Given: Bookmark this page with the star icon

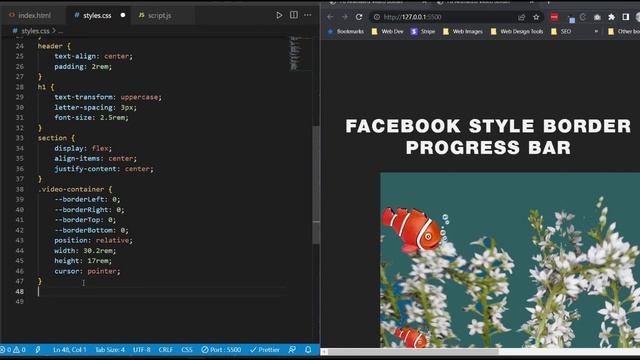Looking at the screenshot, I should [536, 17].
